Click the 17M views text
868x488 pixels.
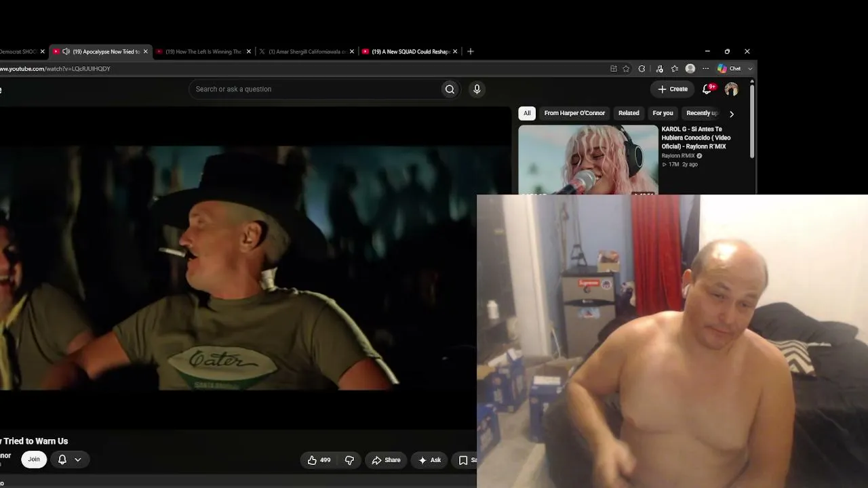click(x=674, y=165)
